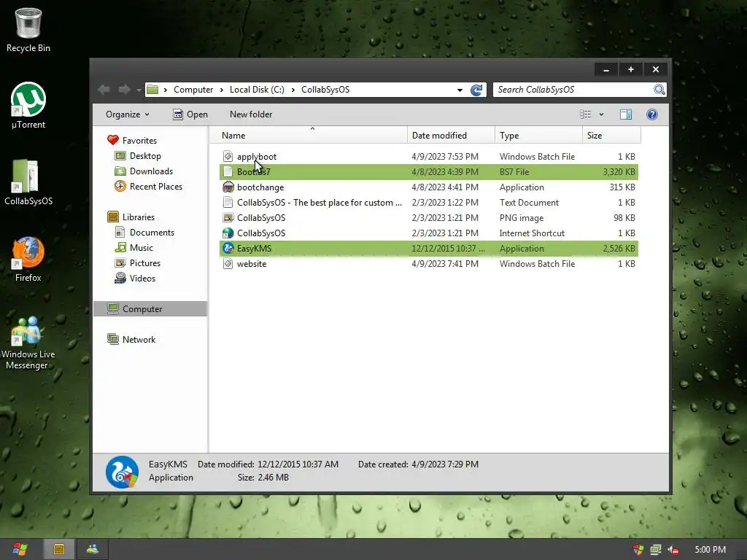Click New folder in the toolbar

click(251, 114)
